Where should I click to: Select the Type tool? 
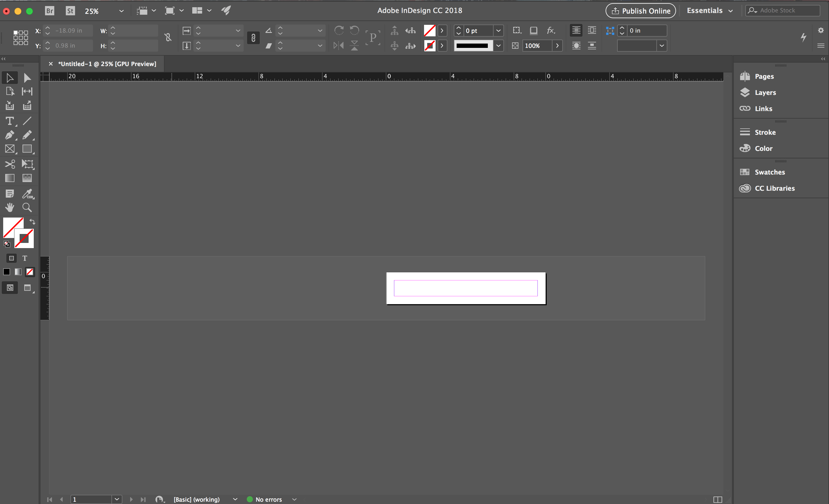click(10, 121)
